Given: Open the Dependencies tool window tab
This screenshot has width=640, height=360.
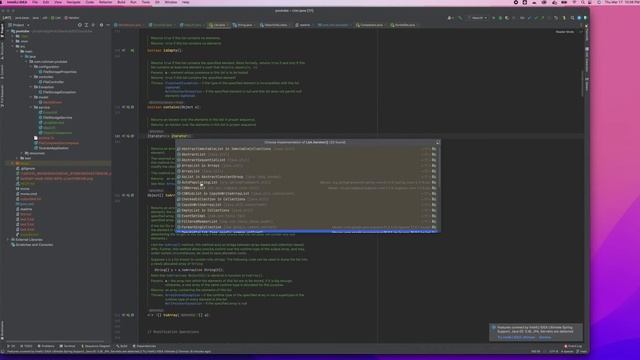Looking at the screenshot, I should pyautogui.click(x=145, y=346).
